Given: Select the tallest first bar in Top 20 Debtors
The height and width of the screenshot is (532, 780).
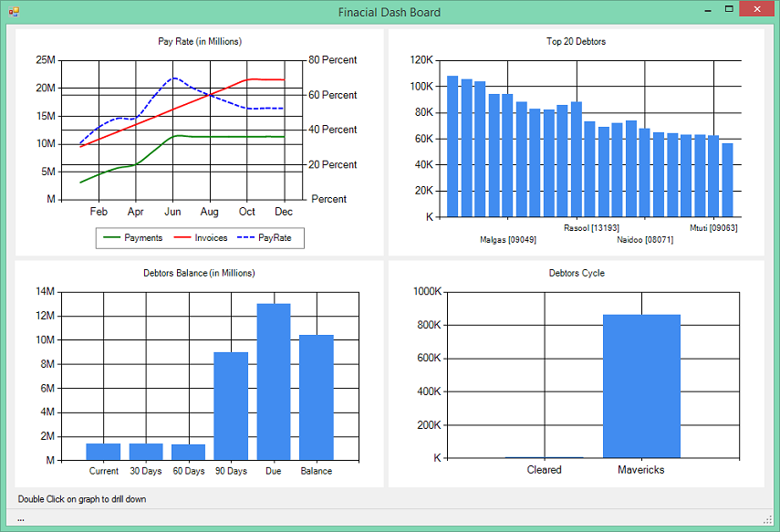Looking at the screenshot, I should [x=452, y=146].
